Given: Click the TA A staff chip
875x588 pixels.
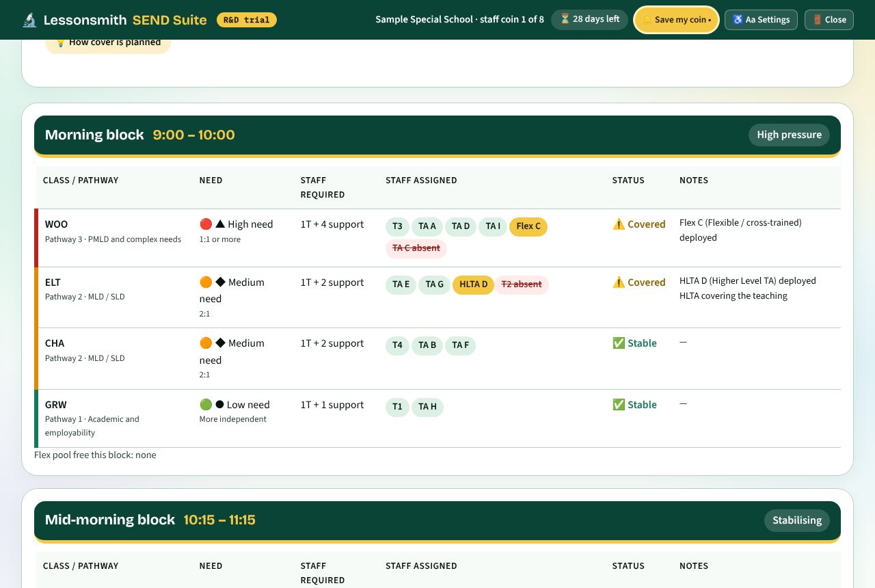Looking at the screenshot, I should click(427, 226).
